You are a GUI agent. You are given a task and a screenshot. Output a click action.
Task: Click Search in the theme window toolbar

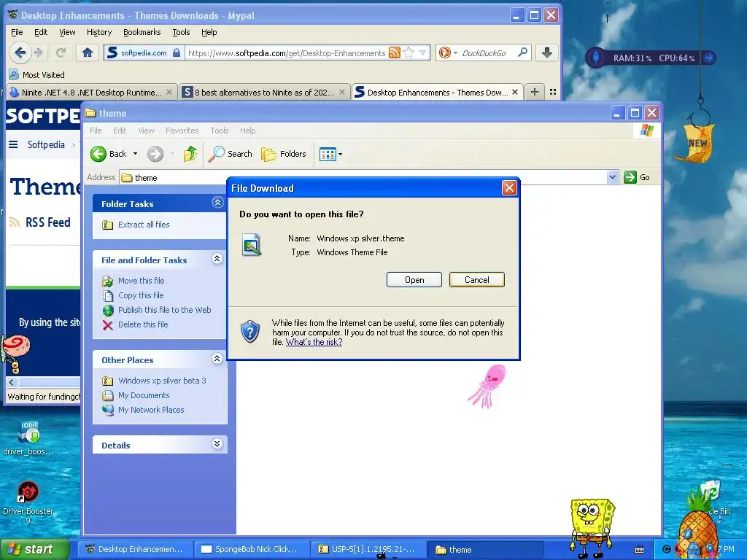click(231, 154)
